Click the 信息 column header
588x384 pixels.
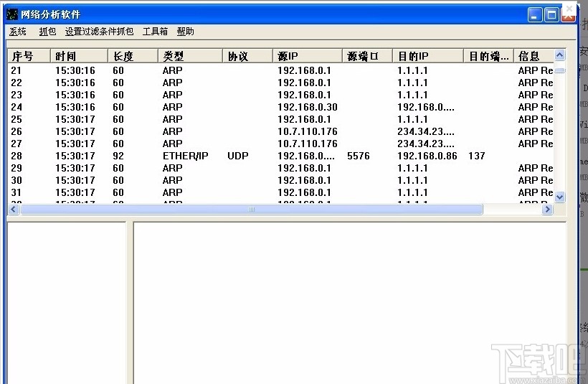(534, 56)
